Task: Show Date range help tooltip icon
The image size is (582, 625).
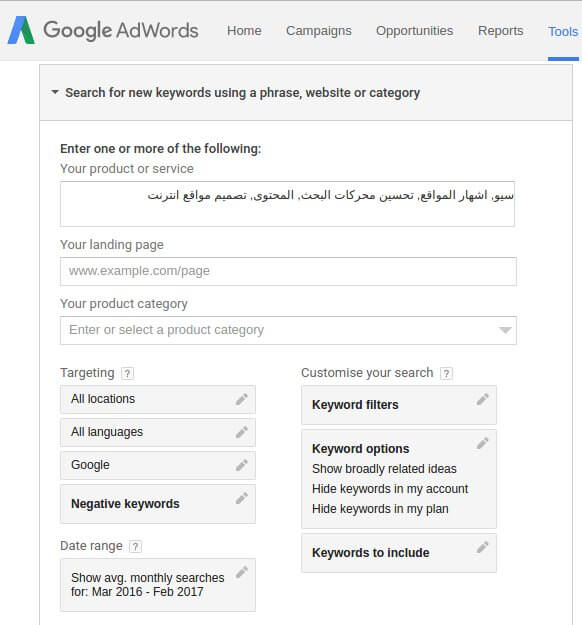Action: [135, 546]
